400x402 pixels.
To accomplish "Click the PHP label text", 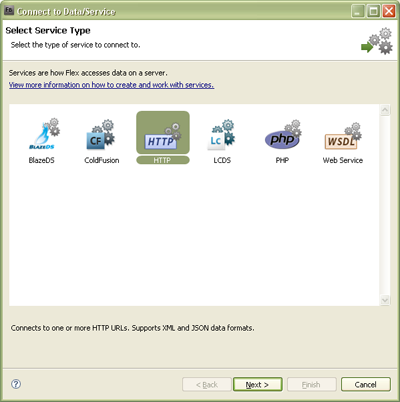I will pos(282,160).
